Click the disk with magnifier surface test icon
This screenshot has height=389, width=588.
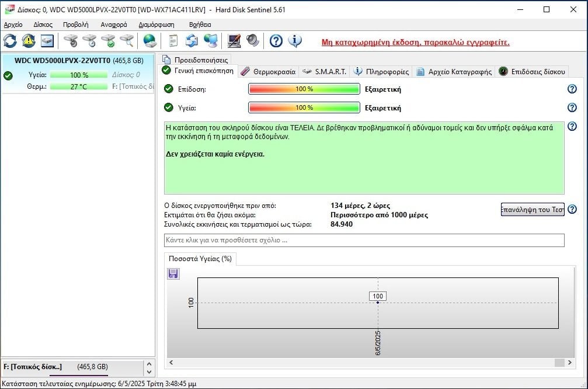[127, 41]
